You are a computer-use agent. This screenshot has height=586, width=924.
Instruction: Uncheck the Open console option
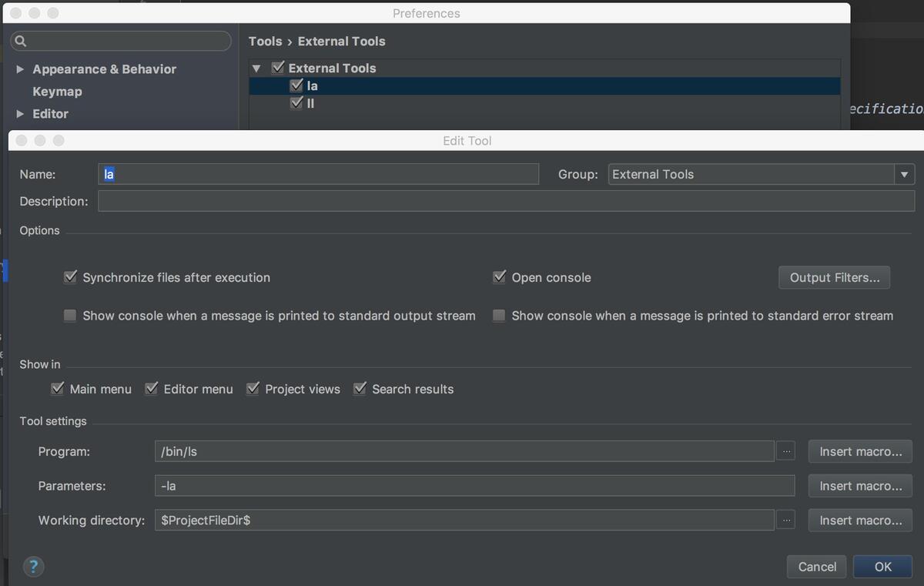500,277
